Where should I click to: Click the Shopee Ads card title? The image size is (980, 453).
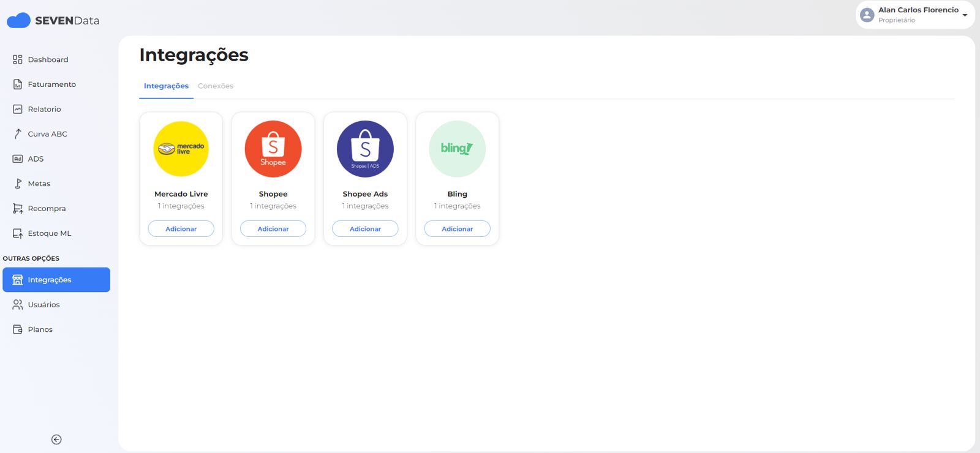click(x=365, y=194)
